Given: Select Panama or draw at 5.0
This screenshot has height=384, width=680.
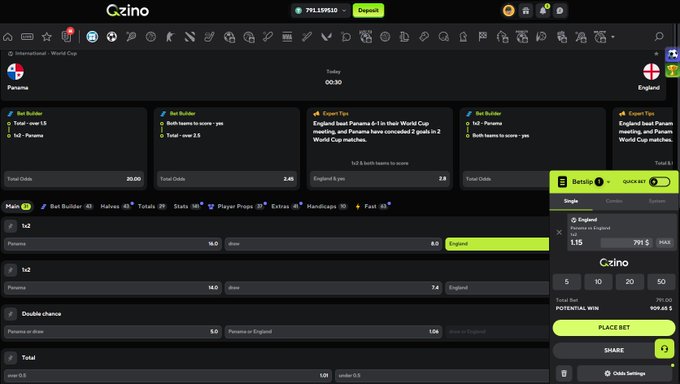Looking at the screenshot, I should 113,331.
